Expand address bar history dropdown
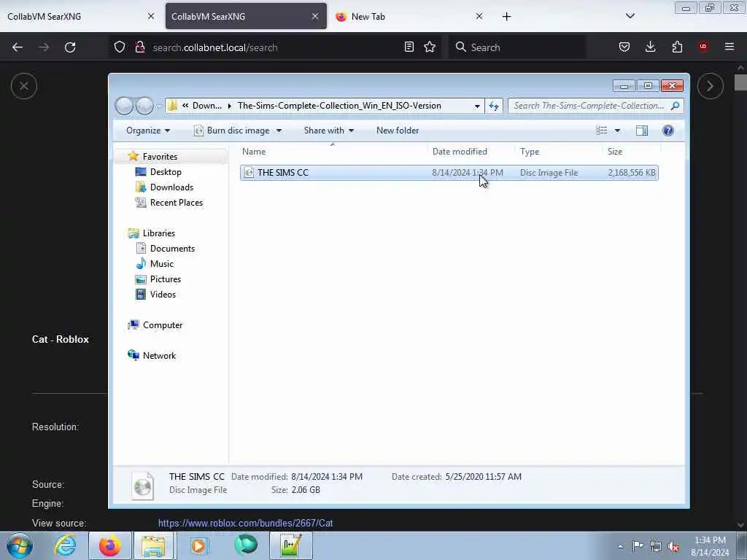The image size is (747, 560). pos(477,106)
